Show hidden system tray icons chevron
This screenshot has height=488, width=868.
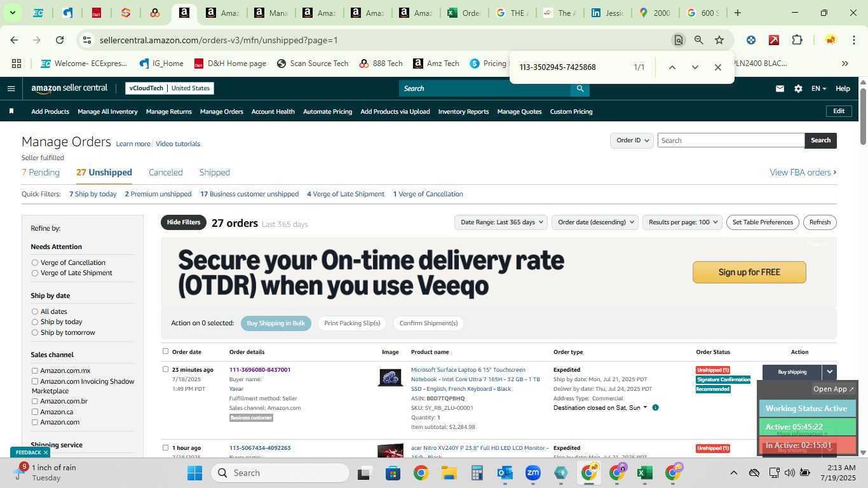(x=733, y=473)
